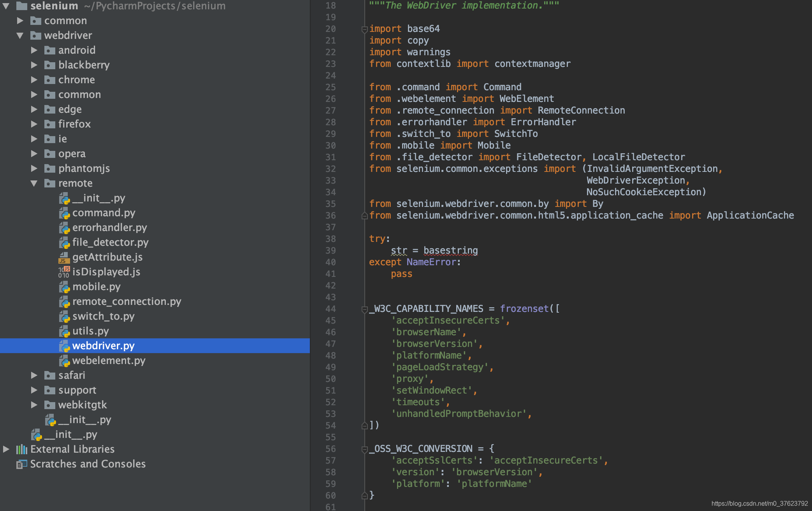
Task: Expand the External Libraries node
Action: pos(6,449)
